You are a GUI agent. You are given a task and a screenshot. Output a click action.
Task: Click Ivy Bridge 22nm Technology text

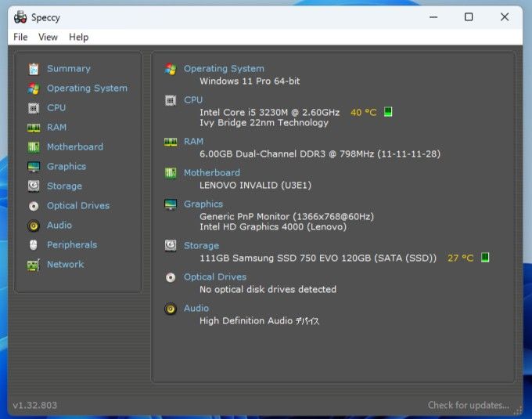pos(264,123)
